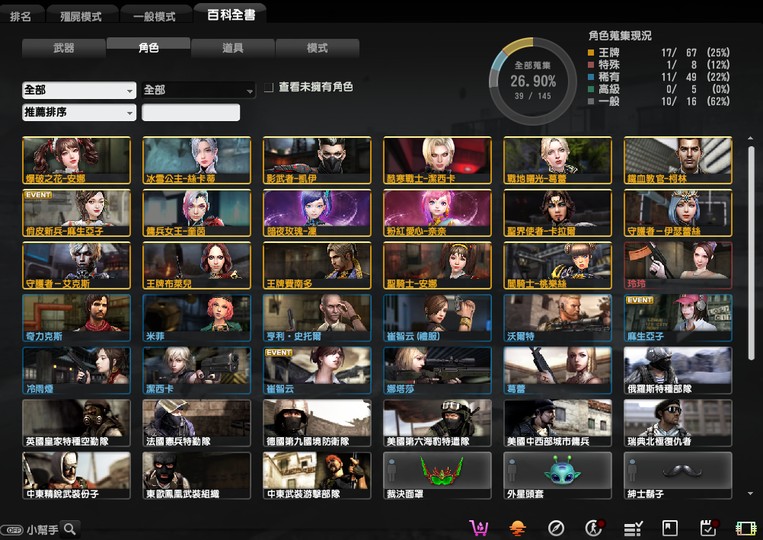Switch to the 排名 tab
Image resolution: width=763 pixels, height=540 pixels.
coord(22,16)
